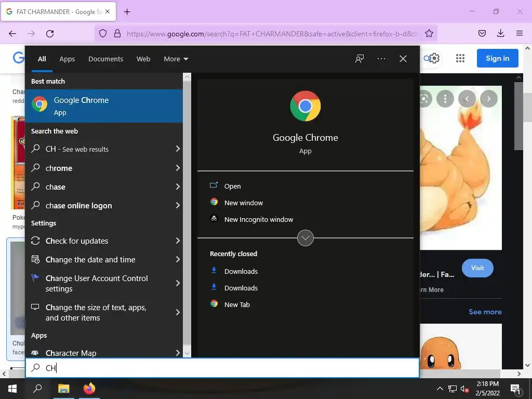
Task: Click the Firefox taskbar icon
Action: (x=89, y=389)
